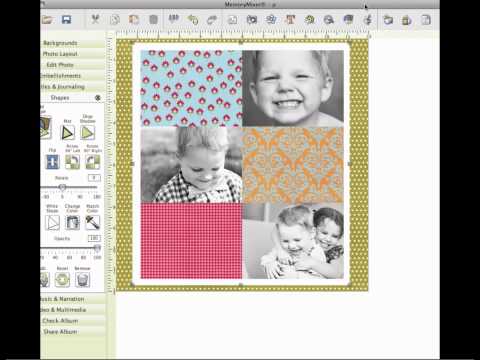Click the green Reset icon

tap(62, 279)
